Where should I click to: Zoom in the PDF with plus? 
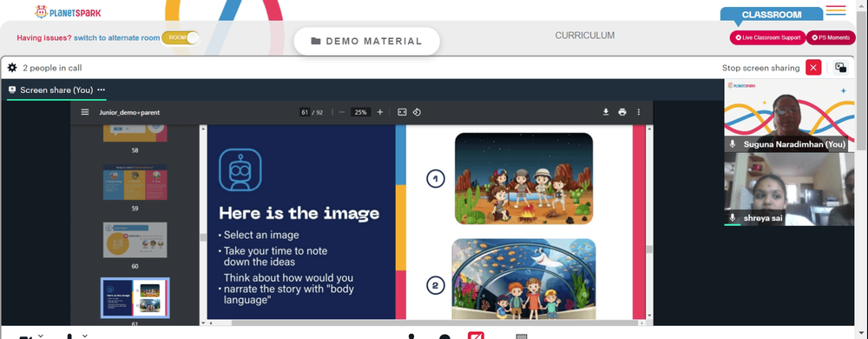(380, 112)
